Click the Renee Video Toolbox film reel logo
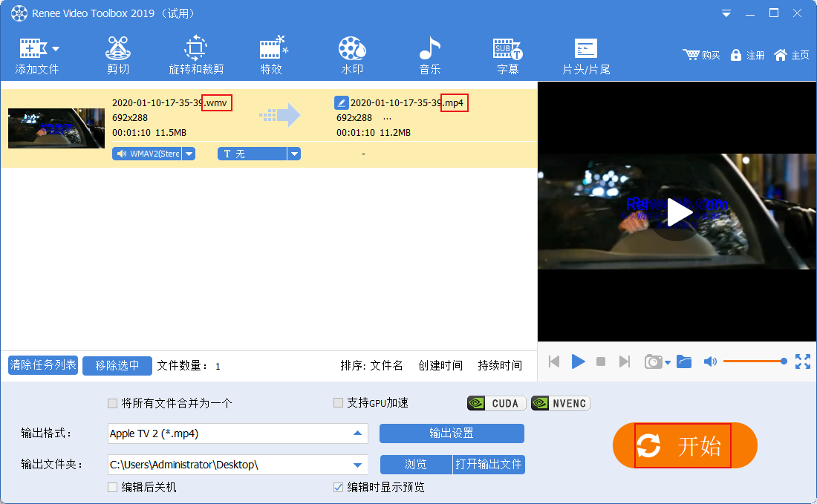This screenshot has width=817, height=504. click(x=19, y=13)
